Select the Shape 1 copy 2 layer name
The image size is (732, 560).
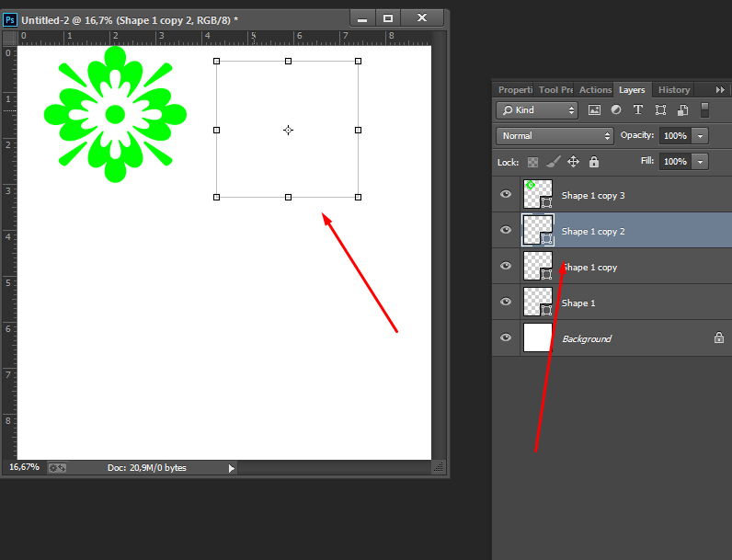pyautogui.click(x=593, y=232)
